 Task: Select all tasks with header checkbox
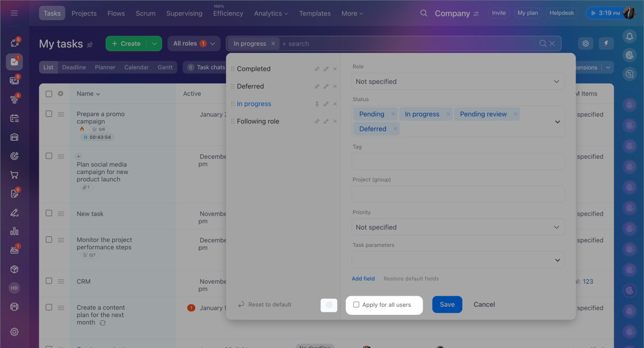49,94
